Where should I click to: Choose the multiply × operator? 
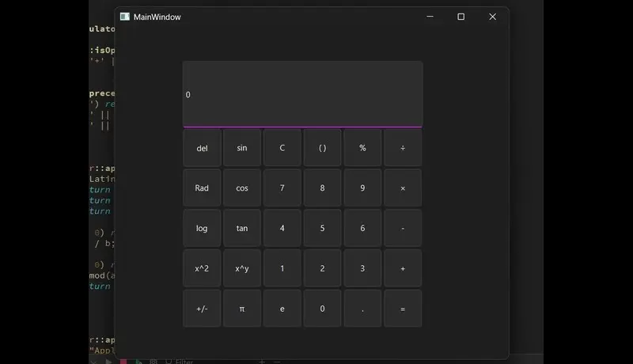(x=403, y=188)
